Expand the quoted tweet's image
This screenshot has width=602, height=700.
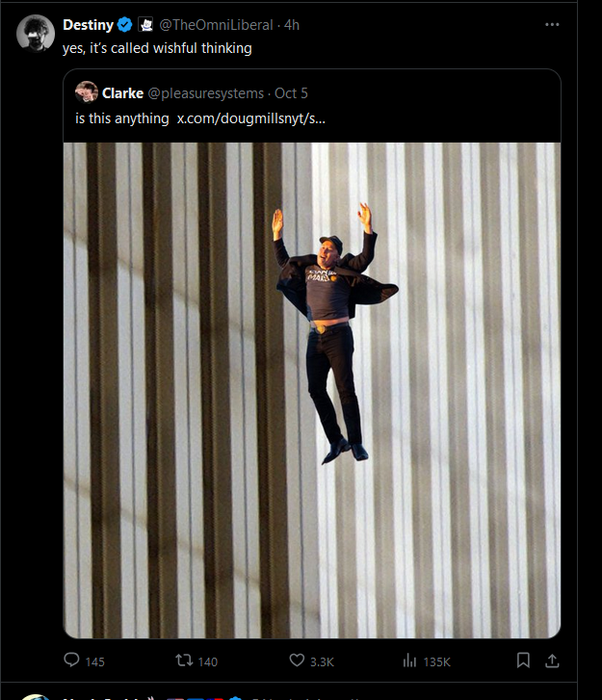pyautogui.click(x=312, y=390)
